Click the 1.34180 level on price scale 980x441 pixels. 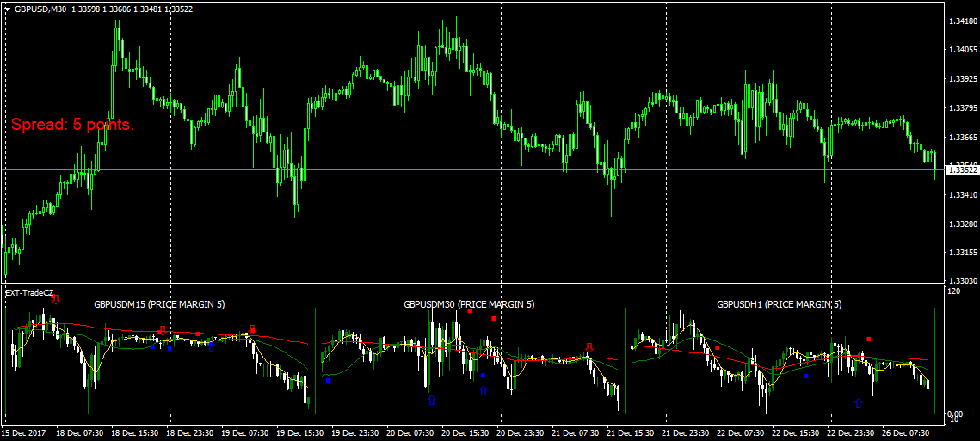point(961,20)
